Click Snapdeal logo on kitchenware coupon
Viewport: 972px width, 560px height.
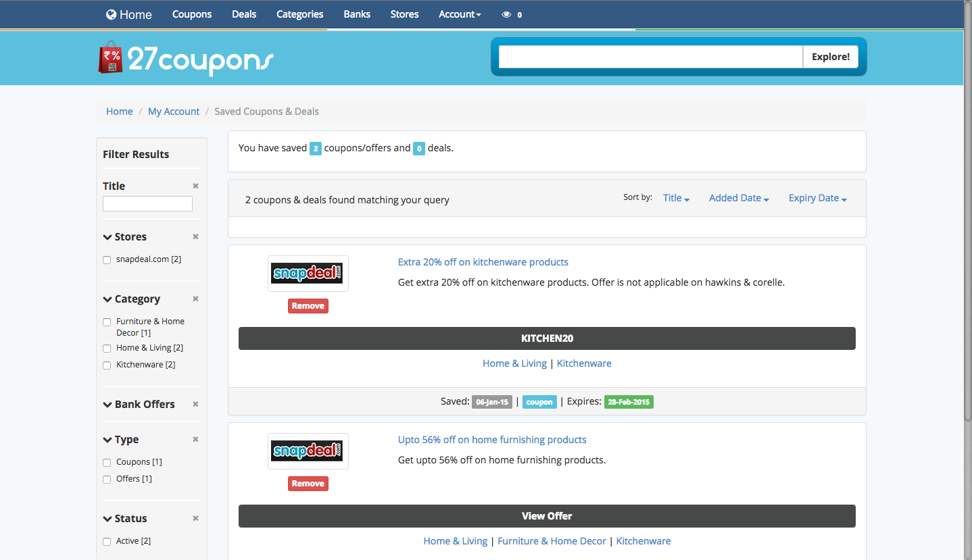(x=308, y=274)
